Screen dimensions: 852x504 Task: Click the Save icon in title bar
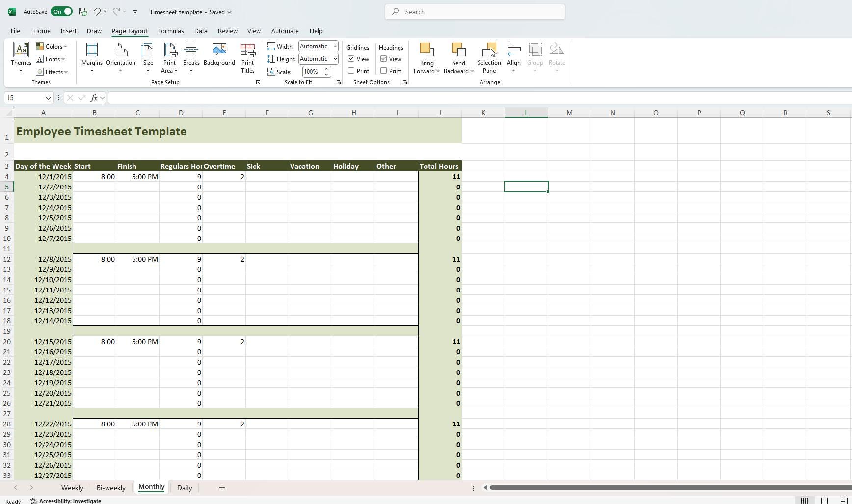coord(82,12)
